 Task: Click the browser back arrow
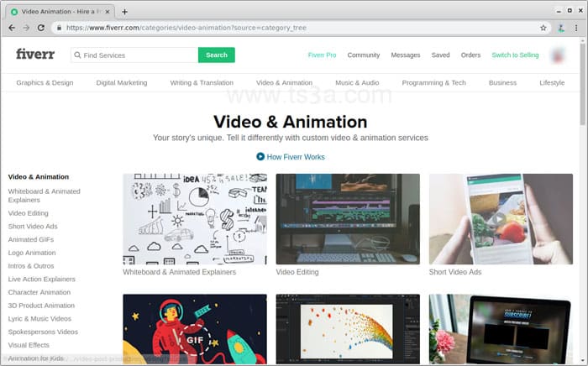[12, 28]
